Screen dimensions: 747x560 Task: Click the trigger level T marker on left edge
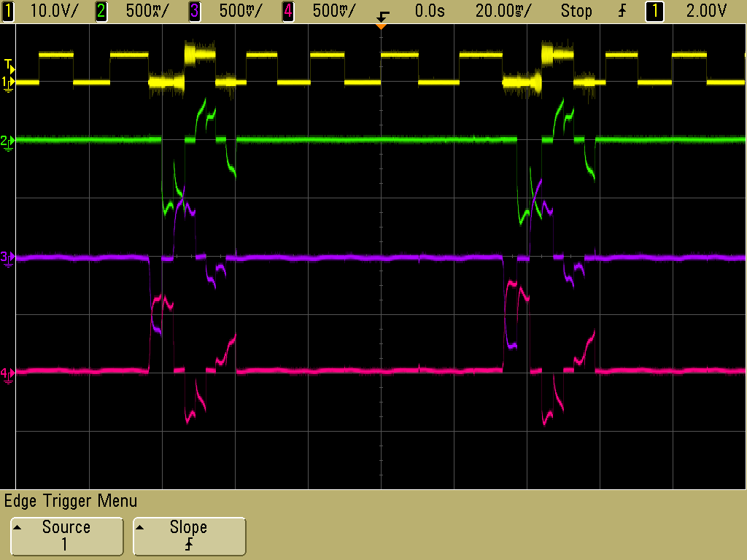click(x=8, y=64)
